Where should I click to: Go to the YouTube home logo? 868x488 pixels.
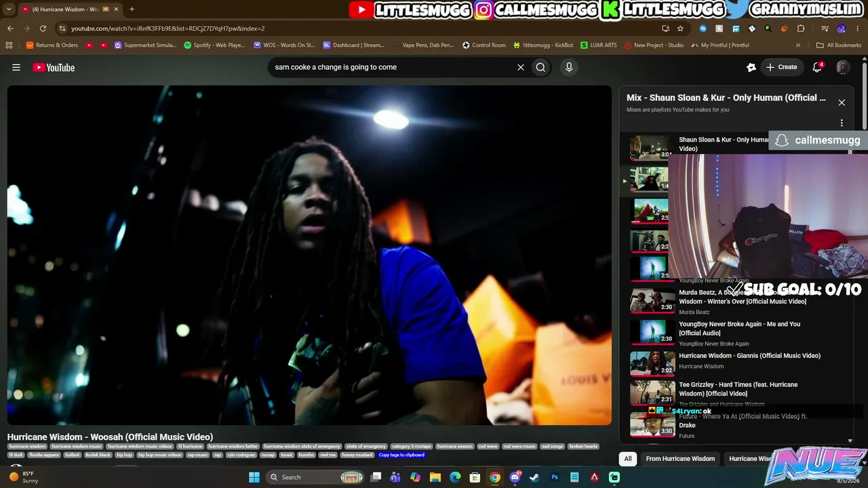54,67
